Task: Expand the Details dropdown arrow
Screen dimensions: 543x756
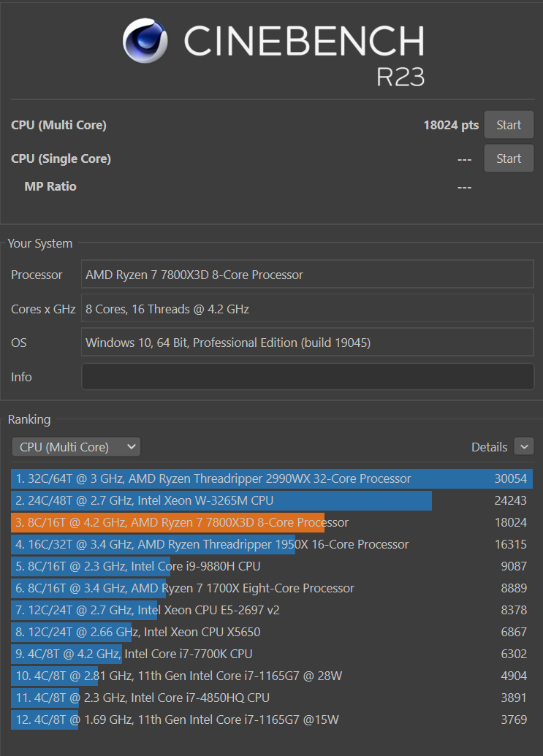Action: tap(524, 446)
